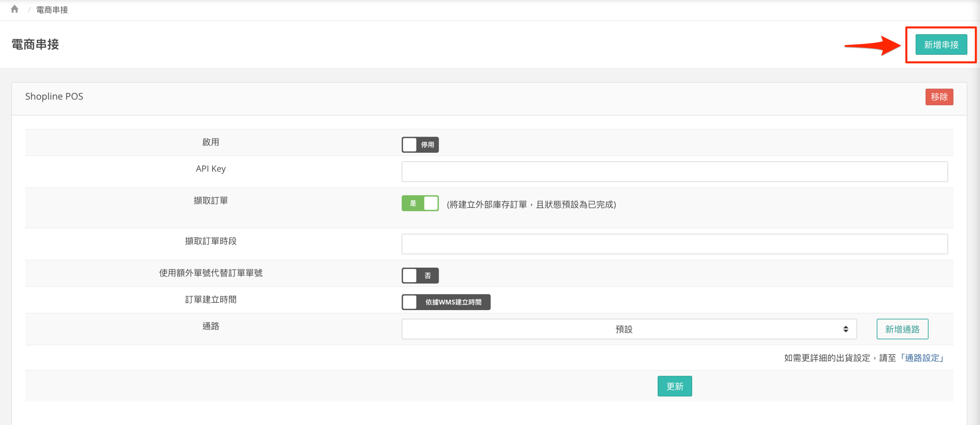Click the Shopline POS panel header
The height and width of the screenshot is (425, 980).
tap(54, 96)
